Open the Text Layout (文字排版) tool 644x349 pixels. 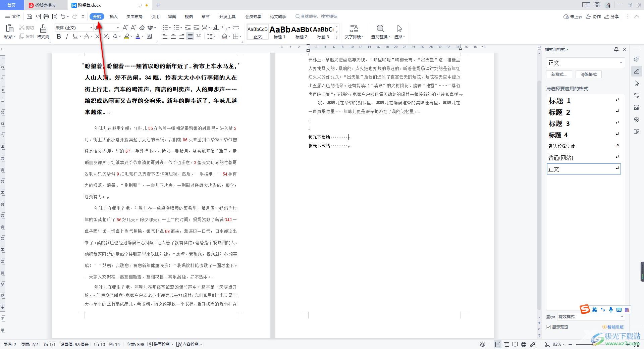(x=354, y=32)
